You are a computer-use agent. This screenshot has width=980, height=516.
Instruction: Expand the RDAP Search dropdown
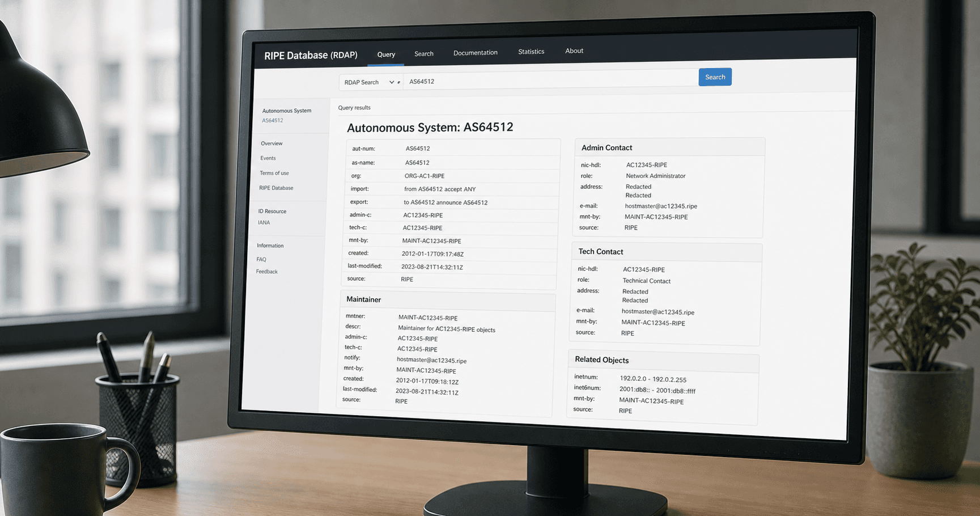[x=371, y=82]
